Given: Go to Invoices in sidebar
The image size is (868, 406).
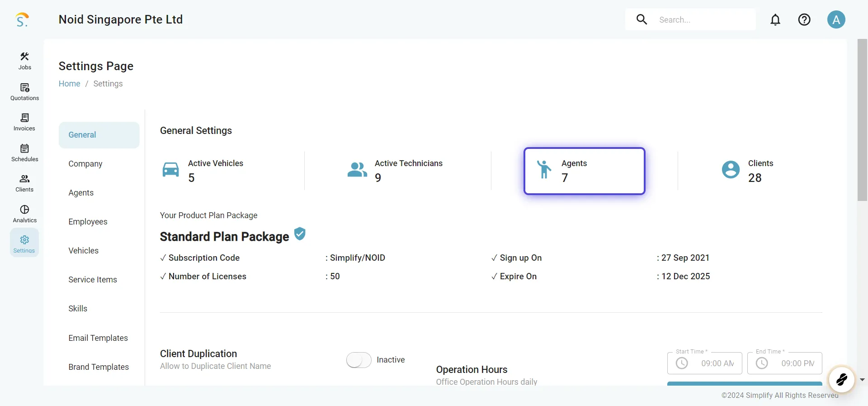Looking at the screenshot, I should pyautogui.click(x=24, y=122).
